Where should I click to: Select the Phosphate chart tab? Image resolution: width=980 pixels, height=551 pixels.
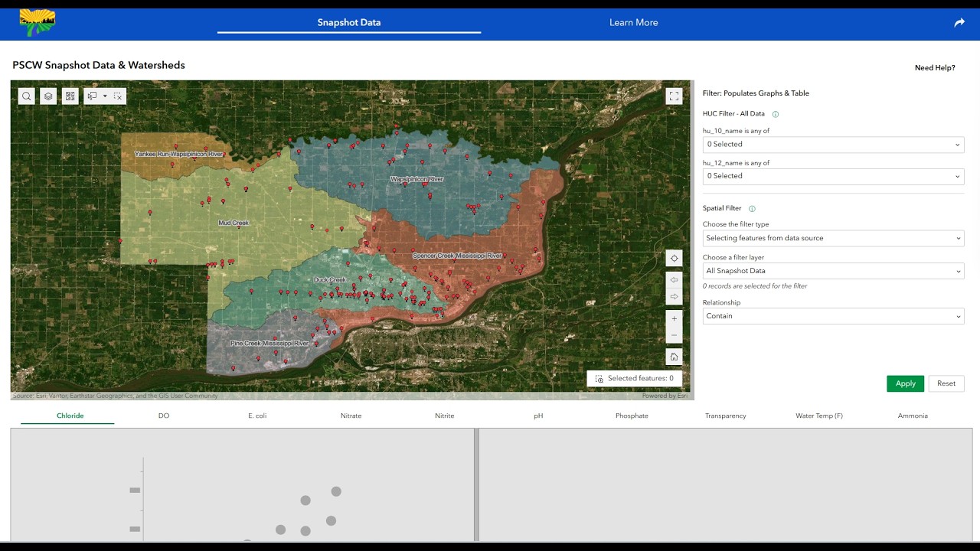(x=632, y=416)
